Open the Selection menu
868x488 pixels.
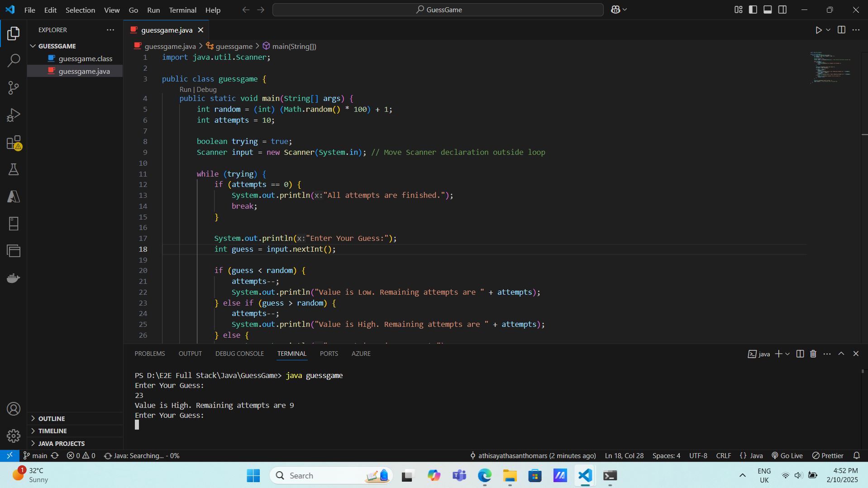(80, 10)
